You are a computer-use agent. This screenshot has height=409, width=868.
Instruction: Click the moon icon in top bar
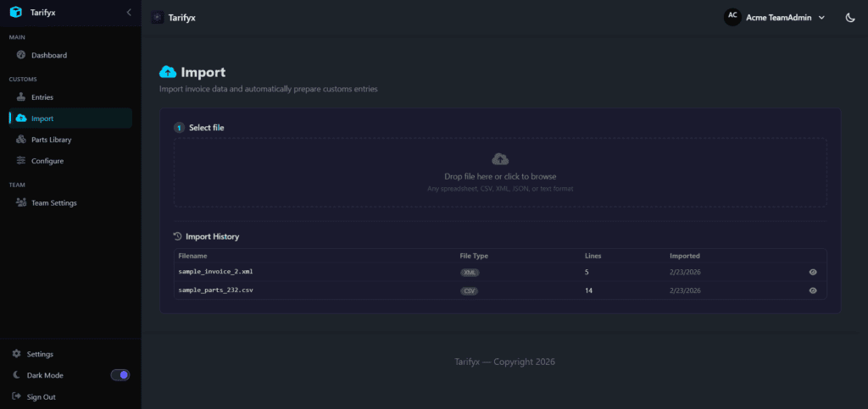850,17
